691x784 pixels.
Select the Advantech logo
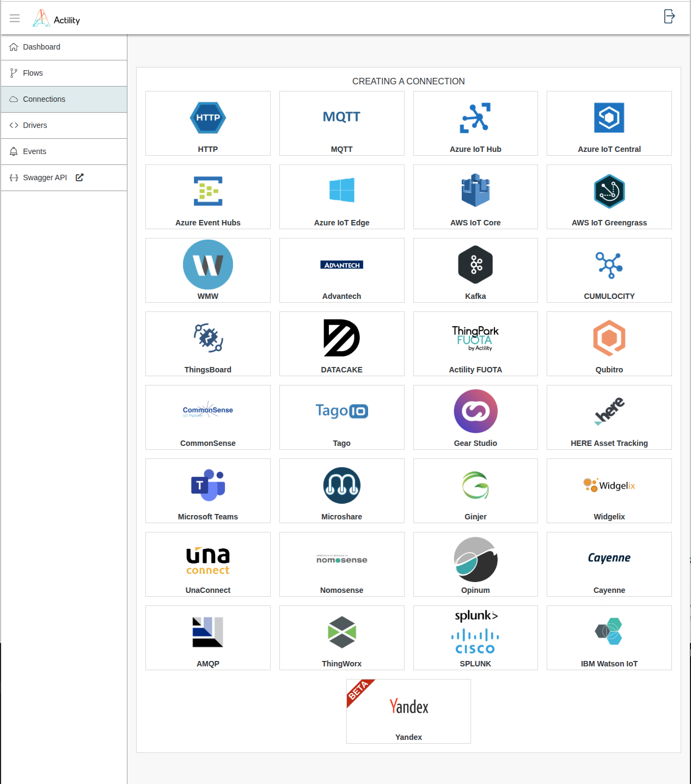tap(341, 265)
